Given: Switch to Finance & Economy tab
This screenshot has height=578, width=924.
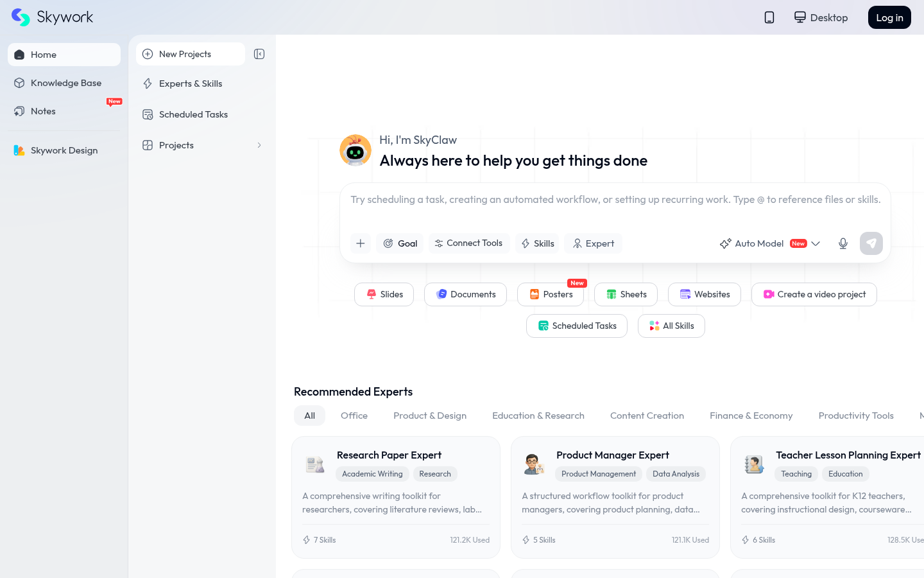Looking at the screenshot, I should pyautogui.click(x=751, y=416).
